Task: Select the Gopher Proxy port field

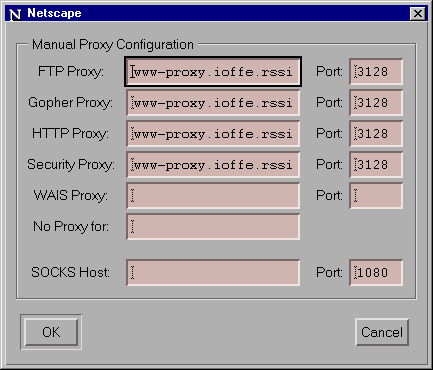Action: click(x=376, y=103)
